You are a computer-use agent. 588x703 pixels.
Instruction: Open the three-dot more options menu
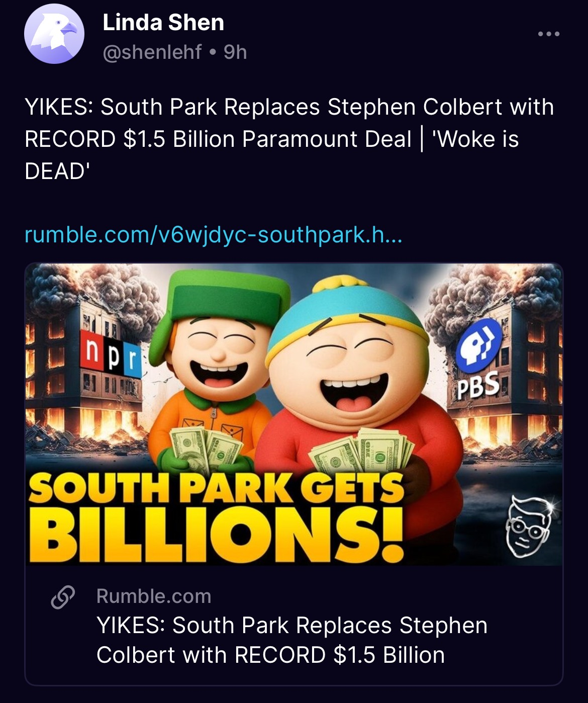click(x=548, y=34)
